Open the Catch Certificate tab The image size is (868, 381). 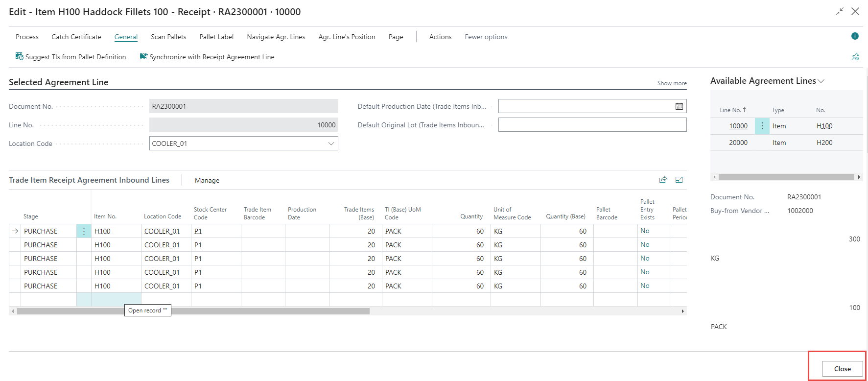pos(76,37)
